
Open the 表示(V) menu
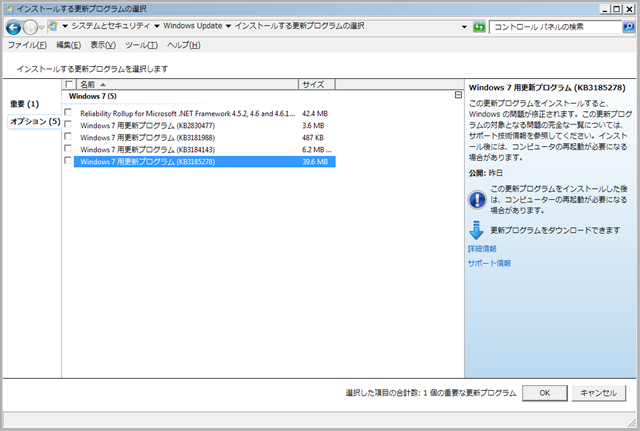coord(103,45)
